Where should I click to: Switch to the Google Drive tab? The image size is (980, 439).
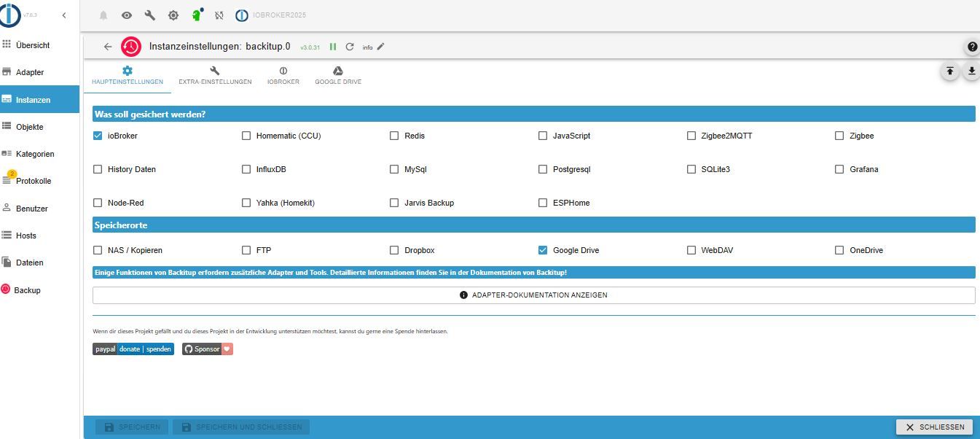338,76
